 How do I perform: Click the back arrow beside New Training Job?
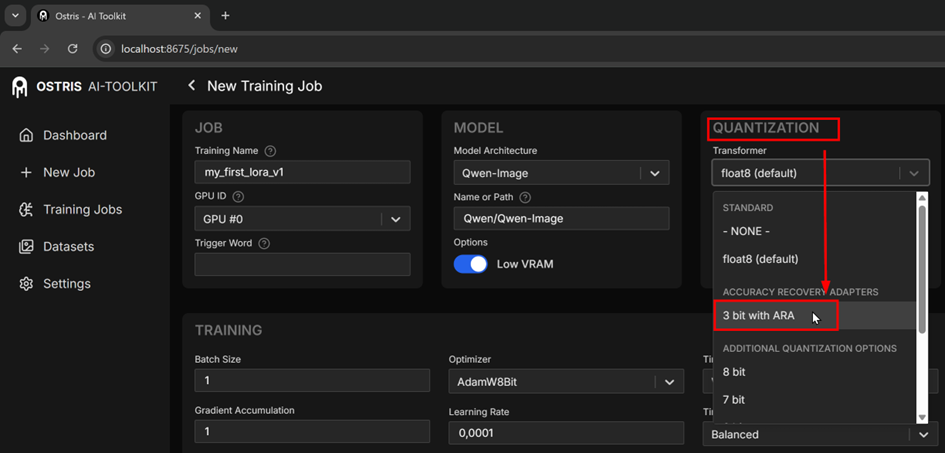(191, 86)
